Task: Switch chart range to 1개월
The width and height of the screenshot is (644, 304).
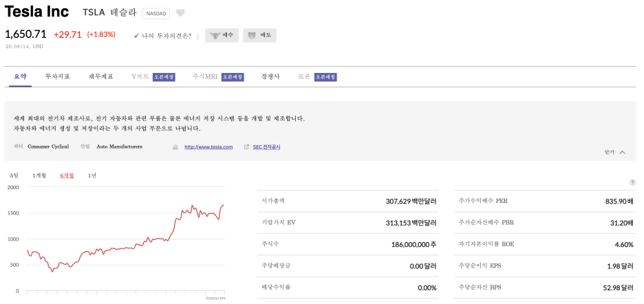Action: 39,176
